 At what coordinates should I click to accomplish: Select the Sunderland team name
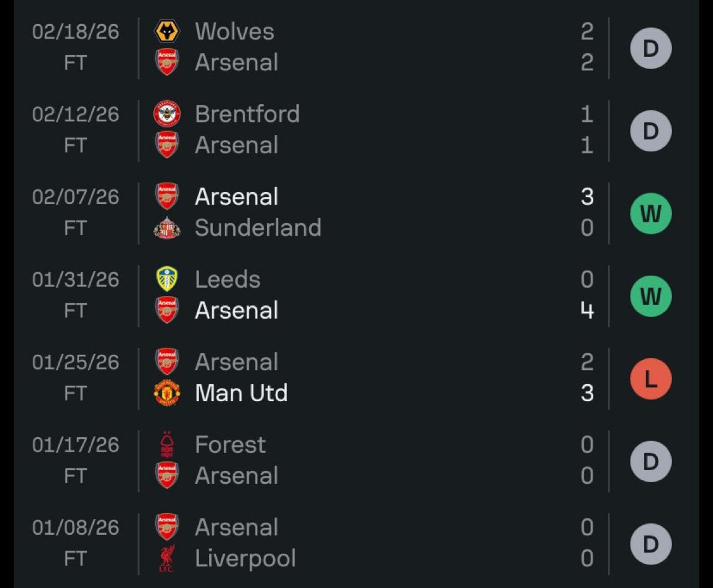259,227
